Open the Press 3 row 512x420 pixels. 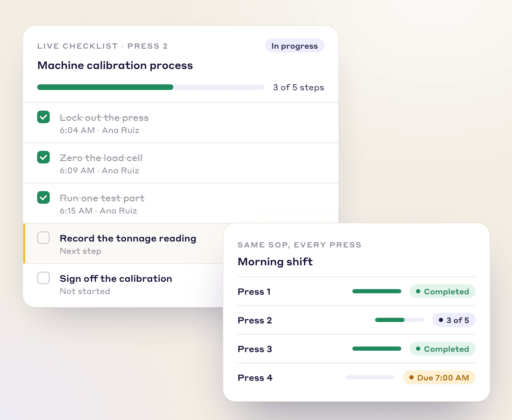coord(357,349)
